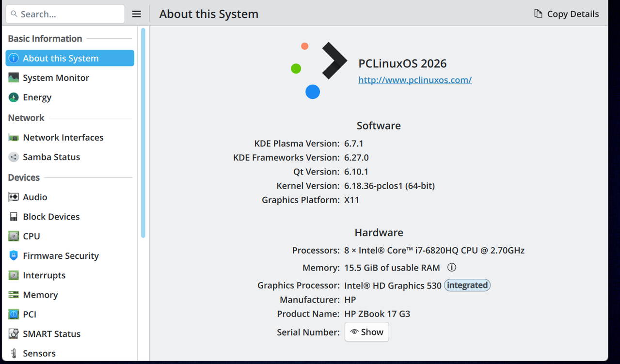Click the PCLinuxOS logo image
620x364 pixels.
(x=319, y=70)
